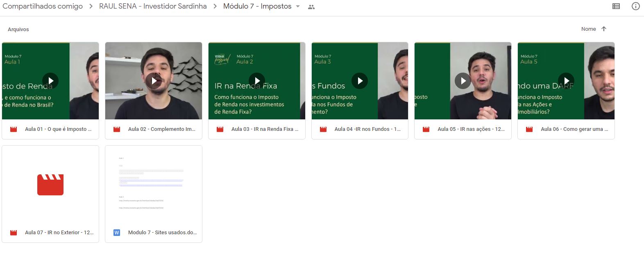This screenshot has width=644, height=256.
Task: Click the large red video icon of Aula 07
Action: click(50, 185)
